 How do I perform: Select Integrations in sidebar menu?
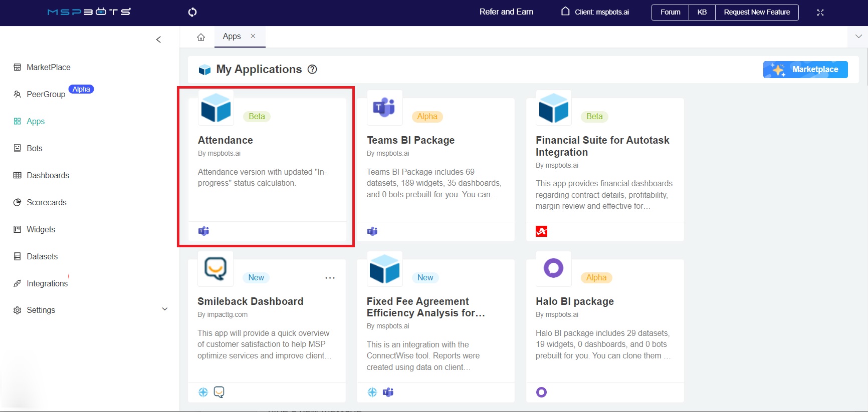pos(47,283)
